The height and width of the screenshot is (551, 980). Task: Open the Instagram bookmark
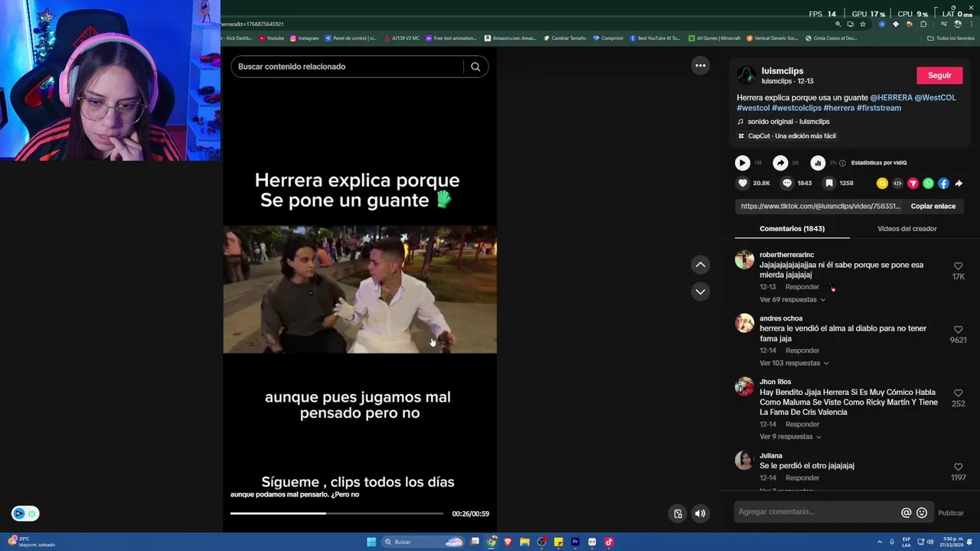tap(304, 38)
